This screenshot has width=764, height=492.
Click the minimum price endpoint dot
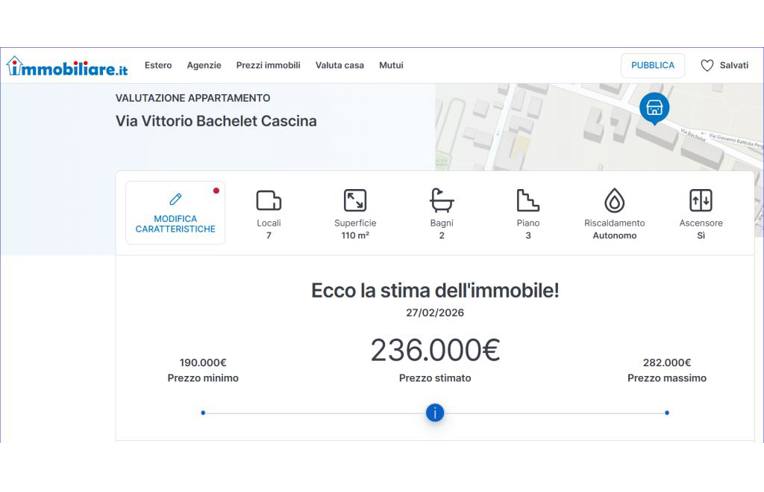tap(203, 413)
